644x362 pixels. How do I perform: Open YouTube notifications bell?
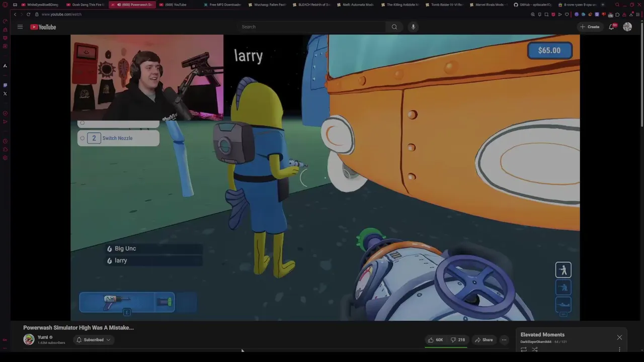pyautogui.click(x=612, y=27)
